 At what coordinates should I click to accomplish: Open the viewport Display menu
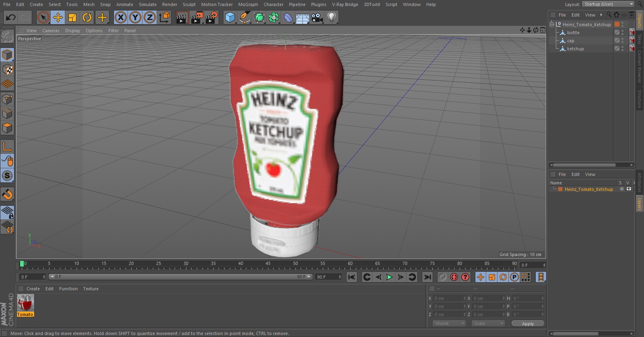coord(72,31)
